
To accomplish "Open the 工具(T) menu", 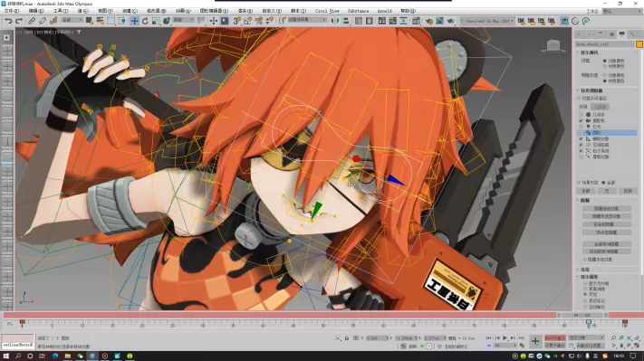I will pos(61,11).
